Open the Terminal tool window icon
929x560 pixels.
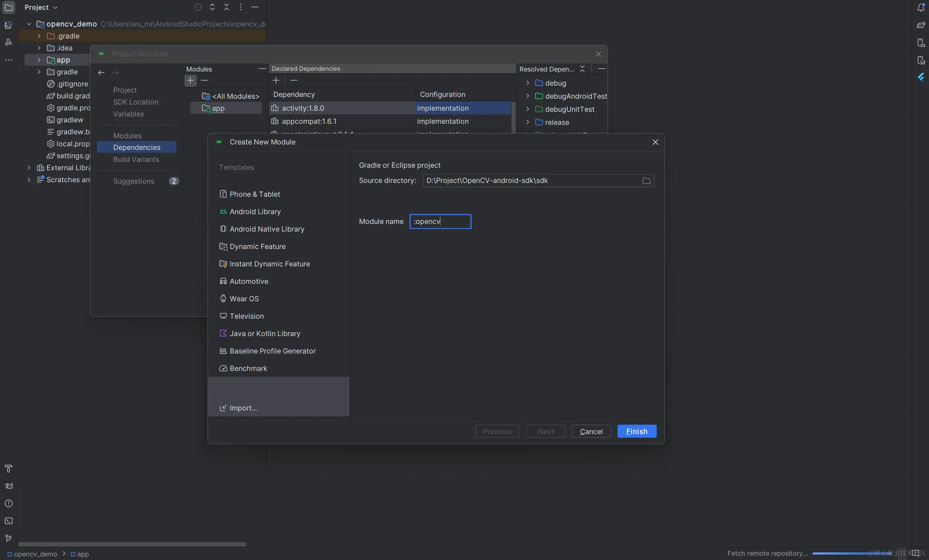click(8, 521)
